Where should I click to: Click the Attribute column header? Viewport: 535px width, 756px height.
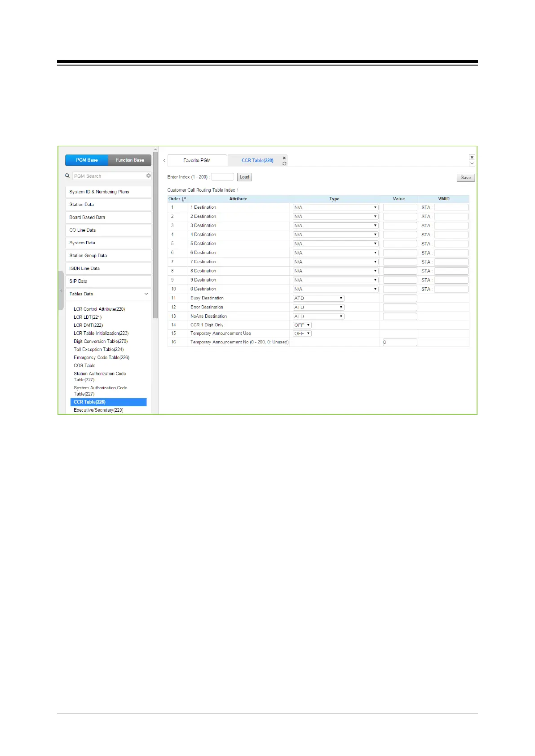[238, 199]
